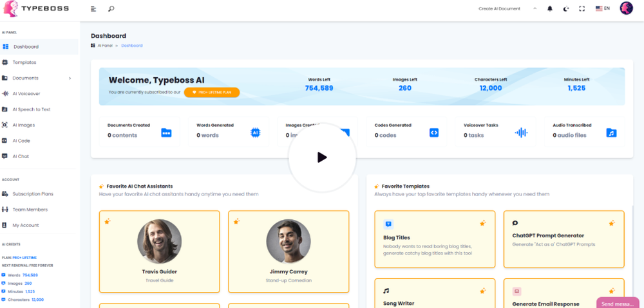
Task: Open the user avatar menu
Action: coord(627,8)
